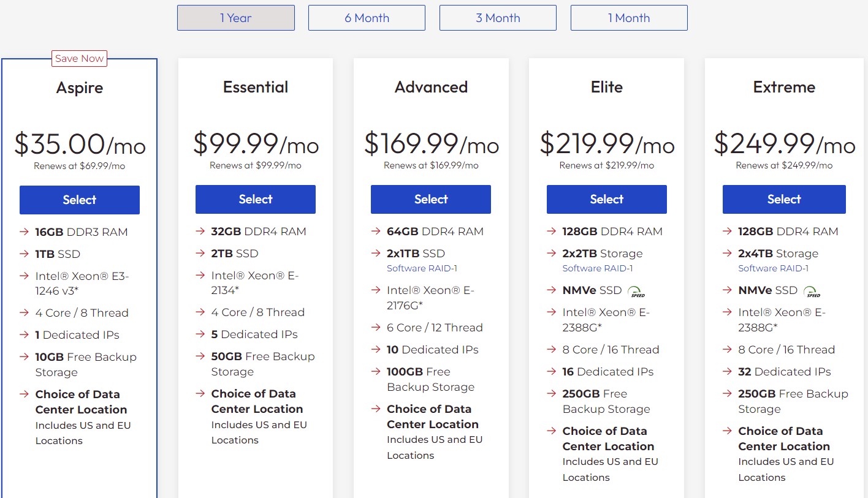Select the Essential plan at $99.99/mo

256,199
